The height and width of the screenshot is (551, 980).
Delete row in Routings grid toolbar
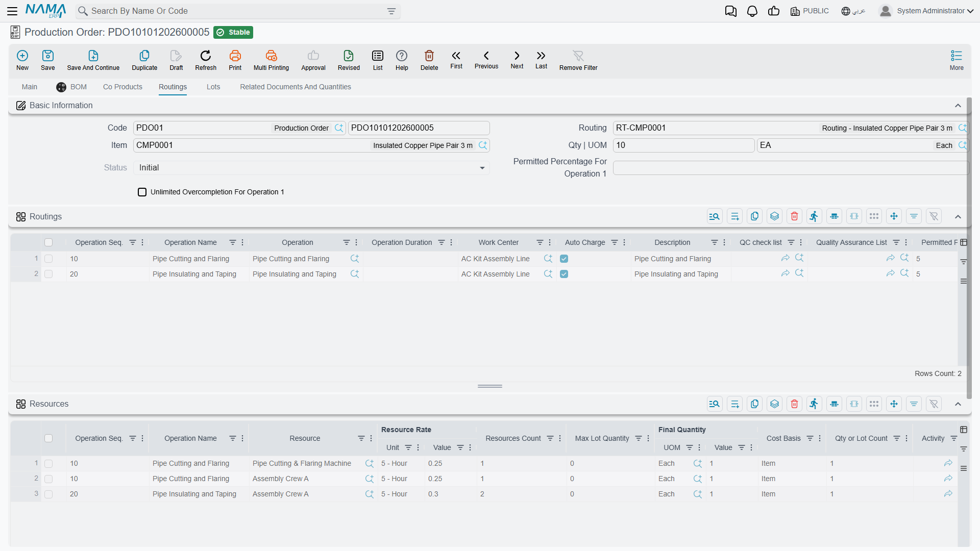pyautogui.click(x=794, y=216)
